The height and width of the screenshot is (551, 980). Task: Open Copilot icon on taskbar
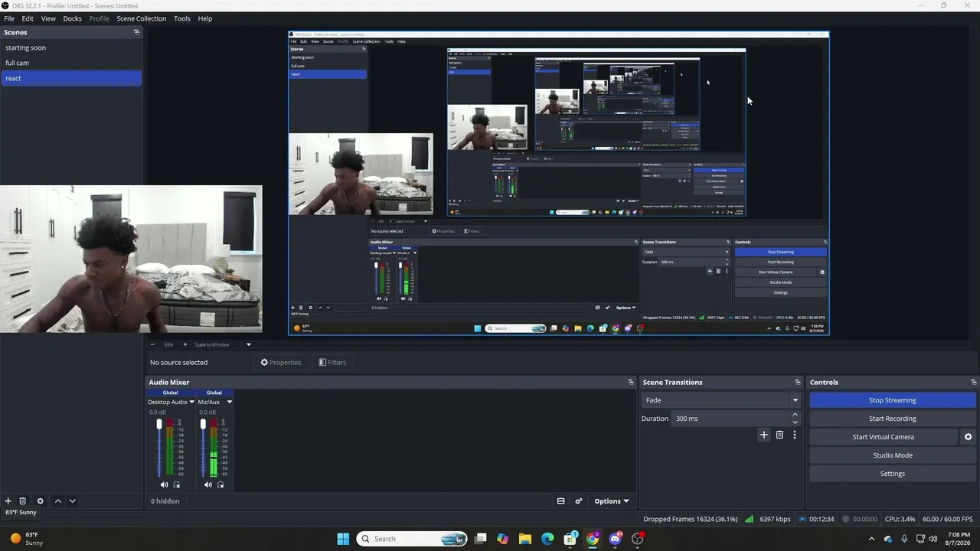click(502, 539)
